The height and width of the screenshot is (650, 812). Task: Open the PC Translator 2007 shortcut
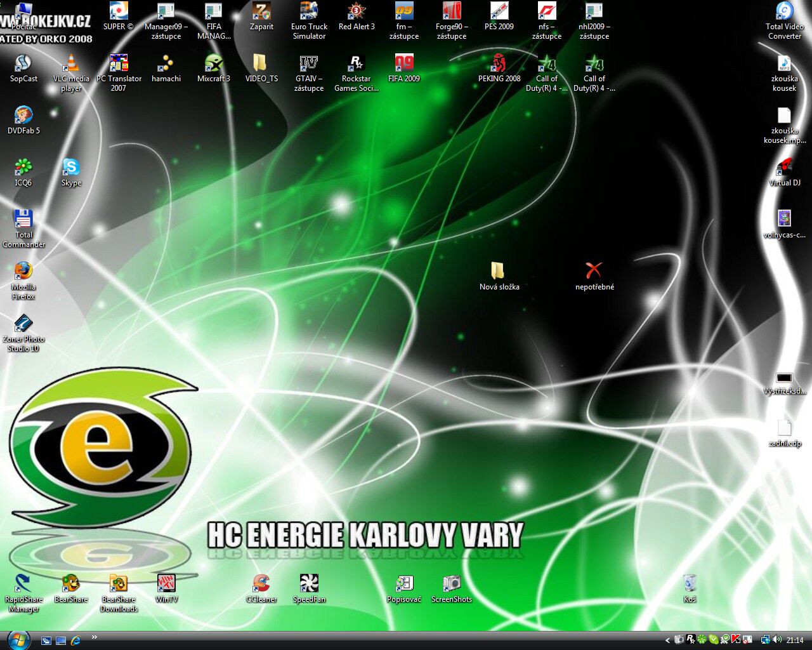119,73
